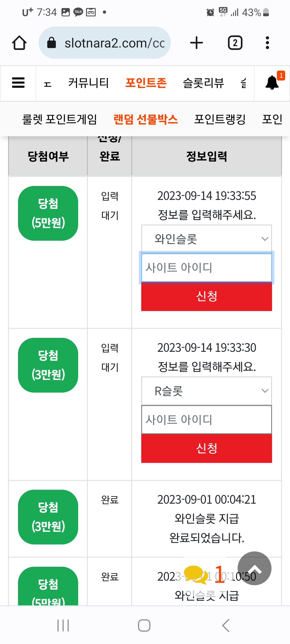
Task: Open the hamburger menu icon
Action: click(x=18, y=83)
